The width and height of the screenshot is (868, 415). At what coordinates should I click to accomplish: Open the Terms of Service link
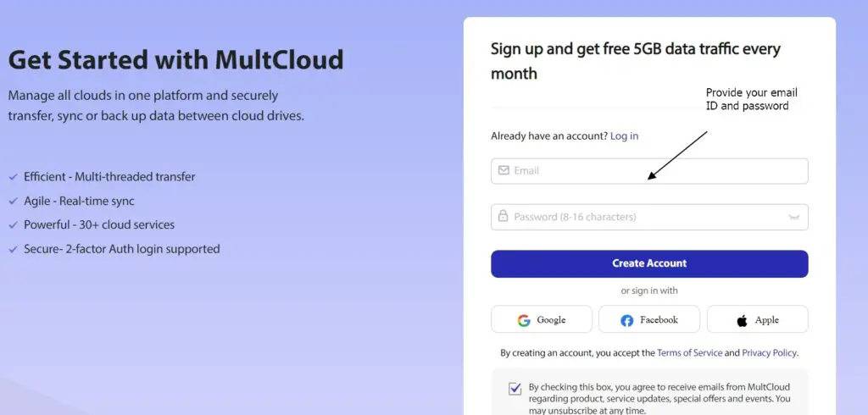tap(689, 352)
